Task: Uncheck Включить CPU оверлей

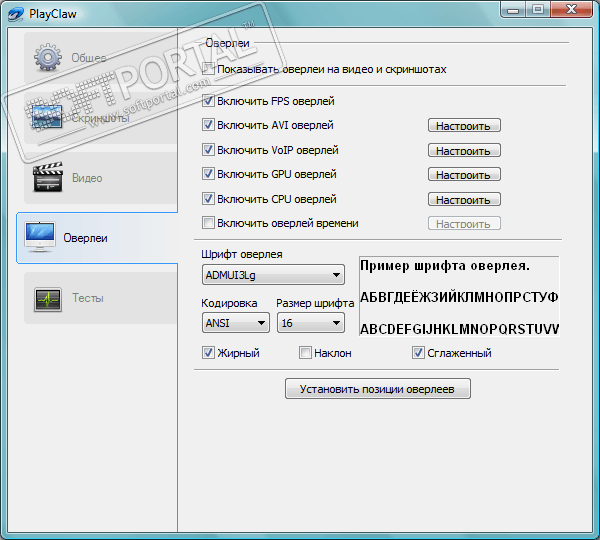Action: pyautogui.click(x=208, y=199)
